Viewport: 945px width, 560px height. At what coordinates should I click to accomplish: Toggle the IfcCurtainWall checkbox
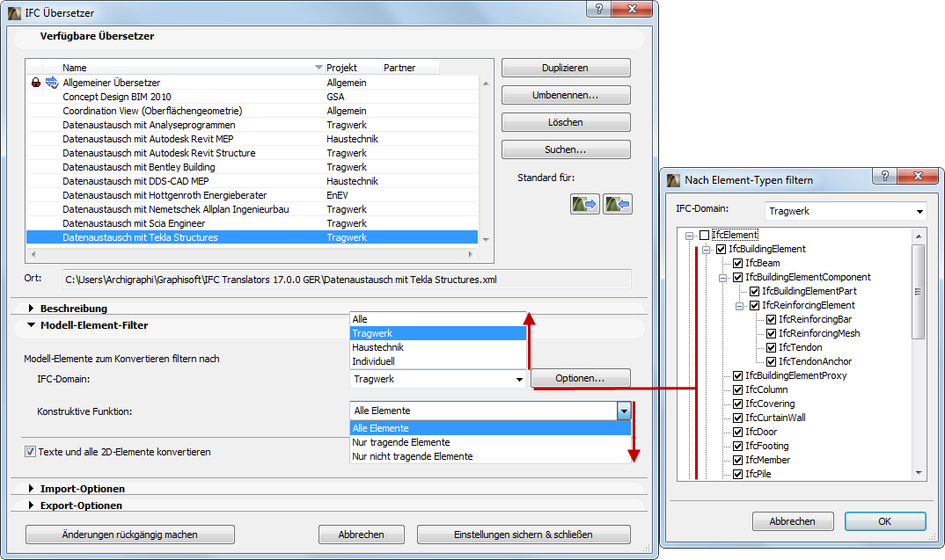(x=737, y=418)
